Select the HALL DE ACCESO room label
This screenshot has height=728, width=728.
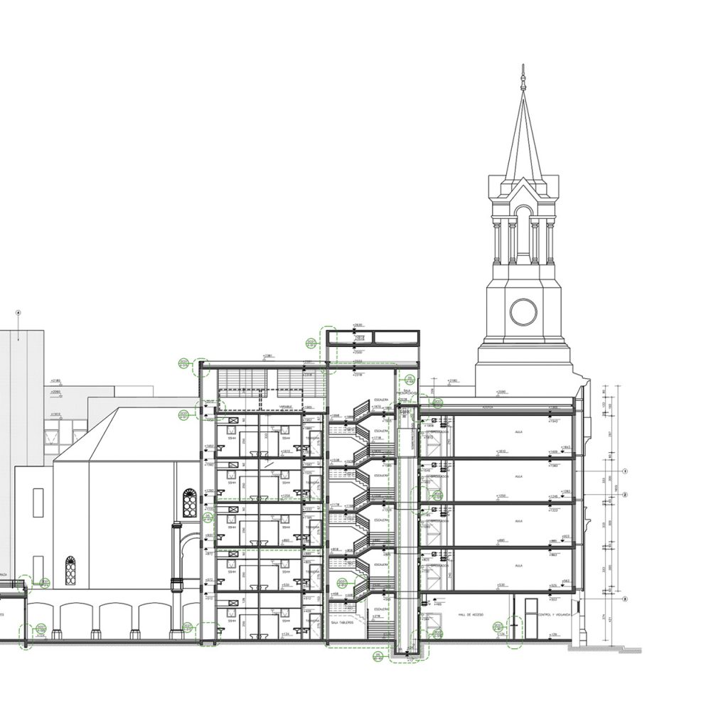click(470, 614)
